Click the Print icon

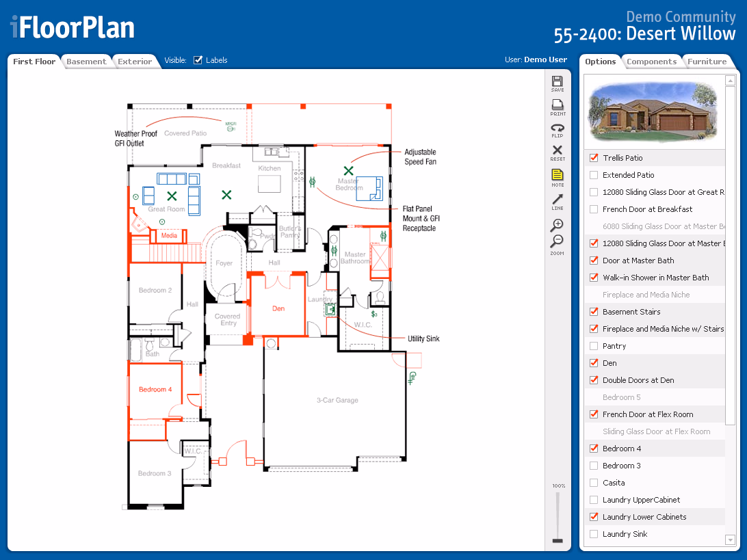pyautogui.click(x=558, y=107)
